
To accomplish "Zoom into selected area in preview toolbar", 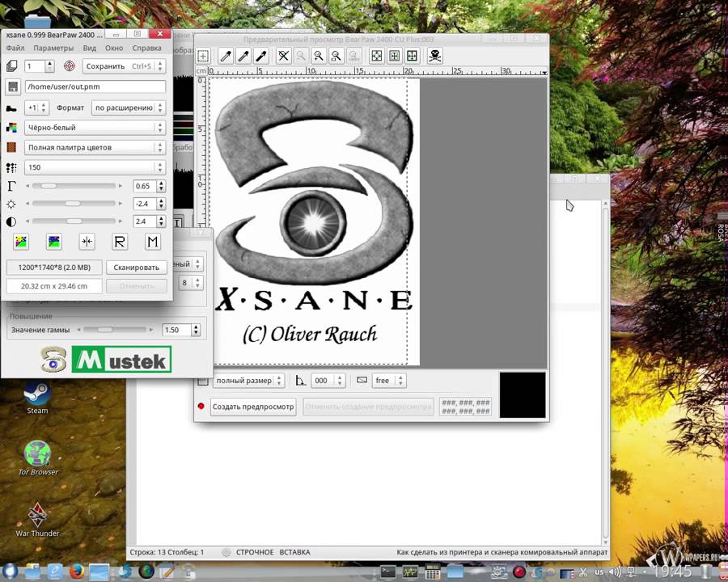I will (x=336, y=56).
